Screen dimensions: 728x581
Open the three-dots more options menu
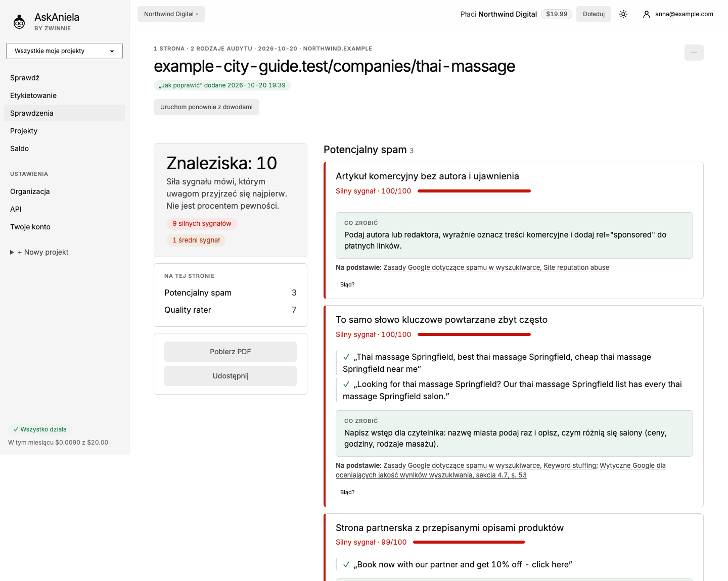pyautogui.click(x=694, y=53)
